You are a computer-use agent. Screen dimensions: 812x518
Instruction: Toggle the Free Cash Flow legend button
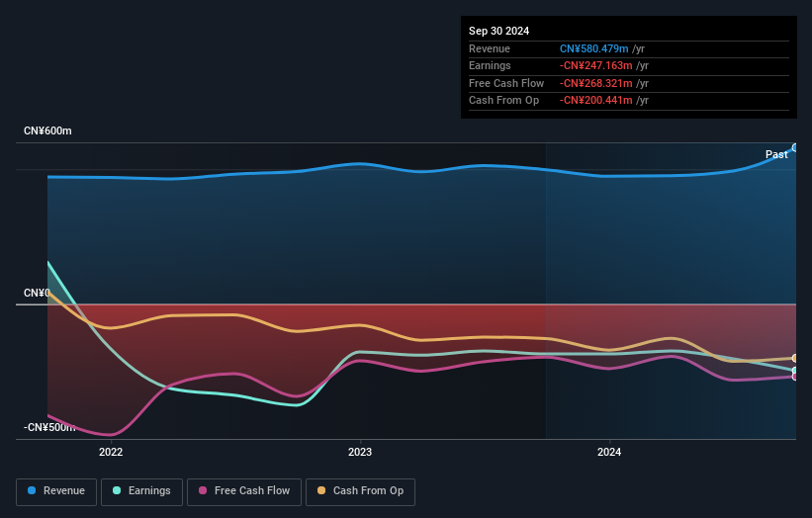click(244, 491)
